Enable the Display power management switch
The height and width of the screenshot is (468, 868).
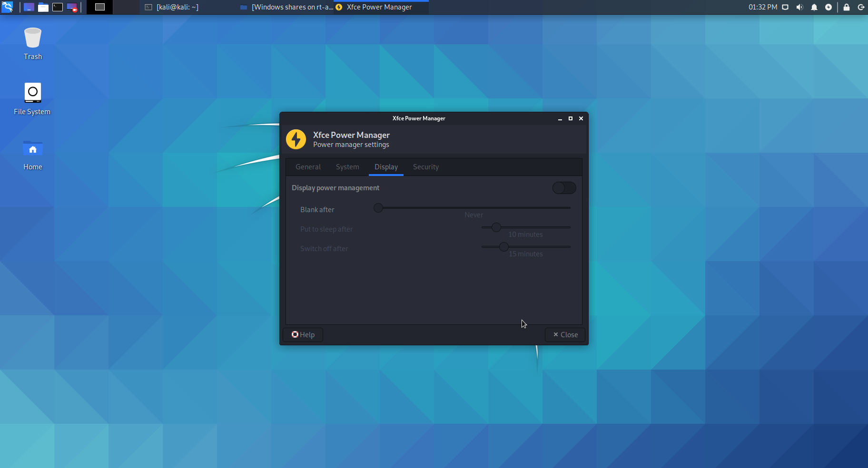(564, 188)
